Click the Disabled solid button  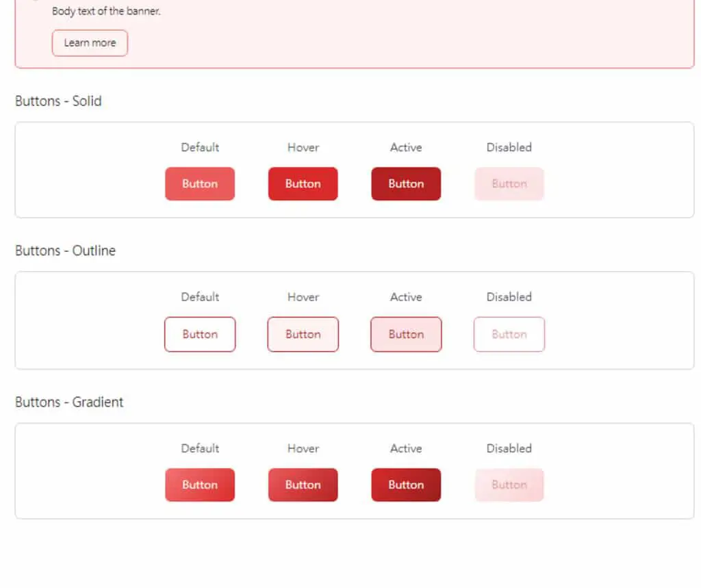509,183
